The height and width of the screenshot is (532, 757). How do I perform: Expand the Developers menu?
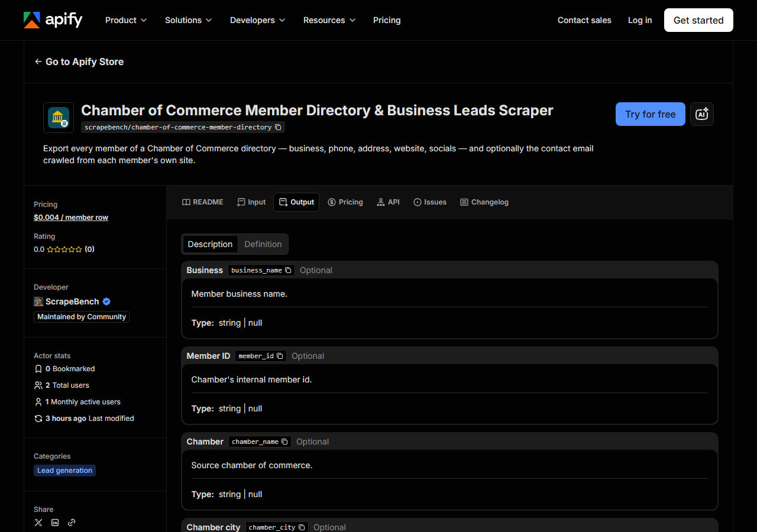click(x=258, y=20)
